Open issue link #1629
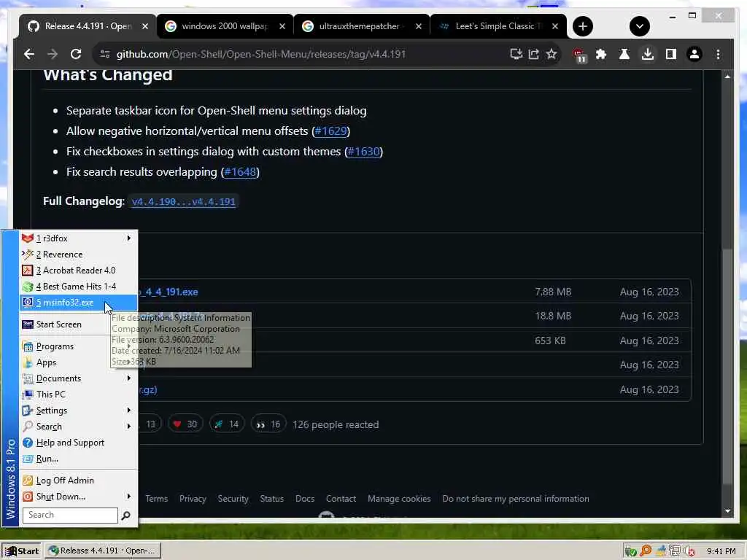 pyautogui.click(x=330, y=131)
